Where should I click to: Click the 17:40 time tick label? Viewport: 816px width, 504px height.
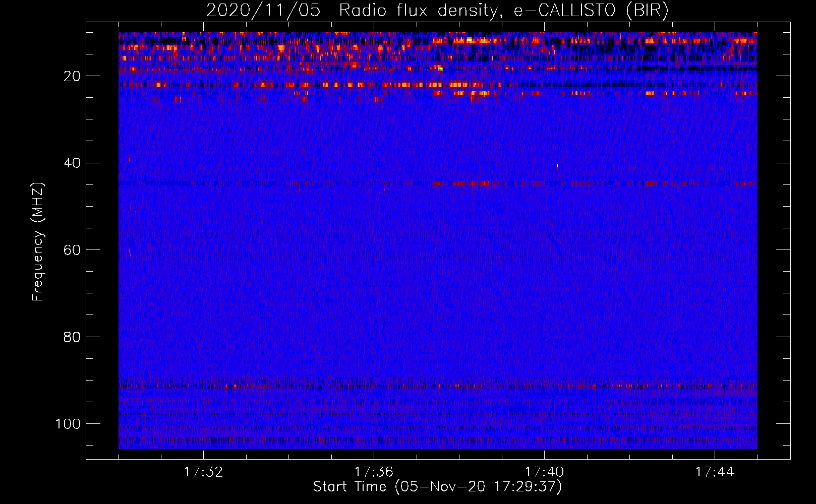[544, 472]
